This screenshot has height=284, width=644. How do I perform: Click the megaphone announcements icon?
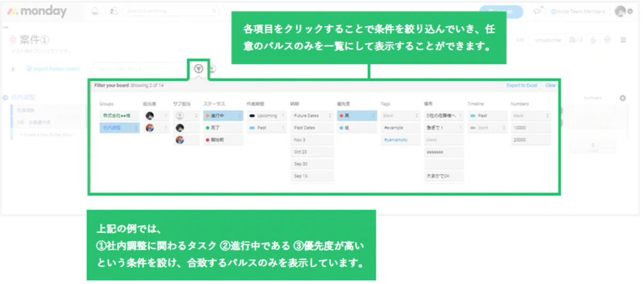click(x=538, y=11)
